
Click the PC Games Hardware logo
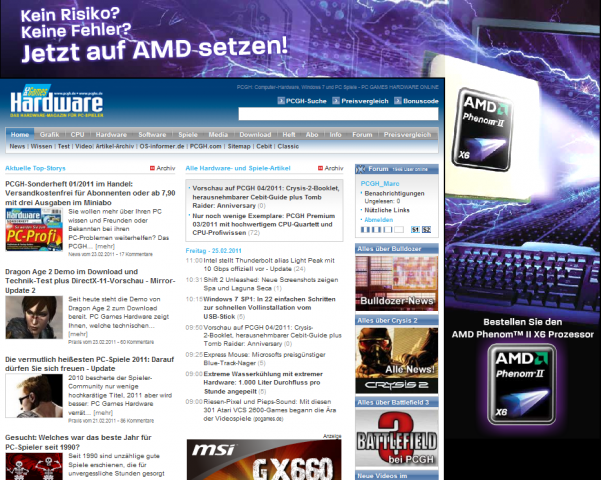(57, 101)
